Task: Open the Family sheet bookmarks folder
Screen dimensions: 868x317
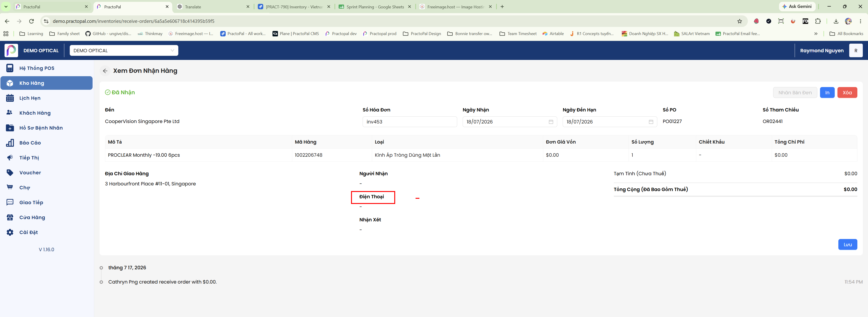Action: click(64, 34)
